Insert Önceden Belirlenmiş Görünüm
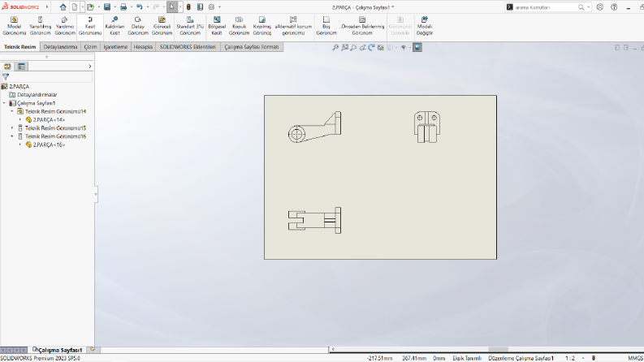The height and width of the screenshot is (362, 644). click(362, 26)
